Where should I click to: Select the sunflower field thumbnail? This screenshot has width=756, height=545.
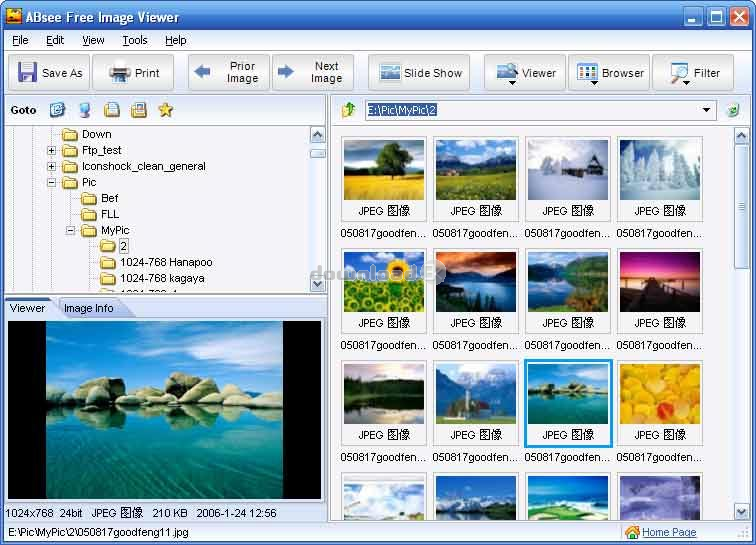tap(384, 282)
